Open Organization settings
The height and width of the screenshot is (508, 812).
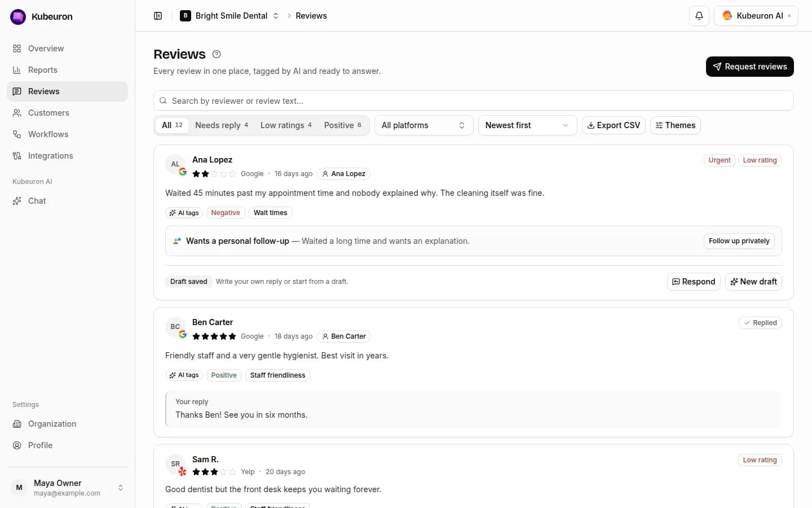coord(67,424)
